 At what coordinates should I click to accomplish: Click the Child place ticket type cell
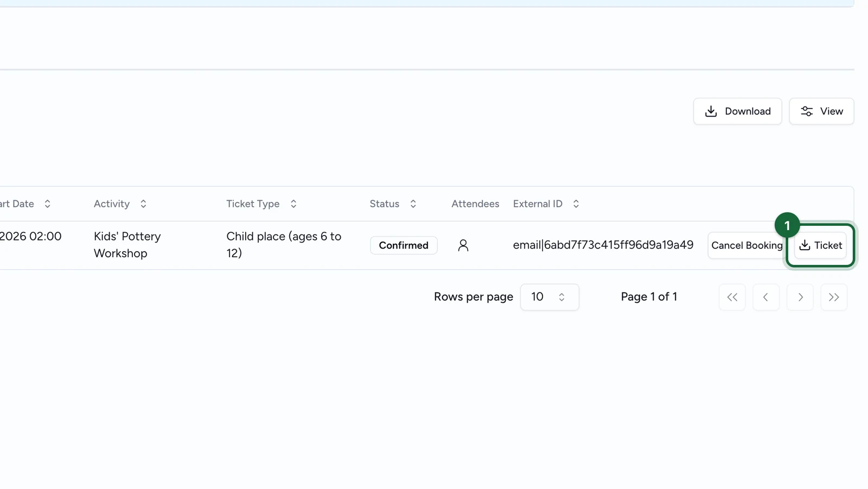(x=284, y=245)
